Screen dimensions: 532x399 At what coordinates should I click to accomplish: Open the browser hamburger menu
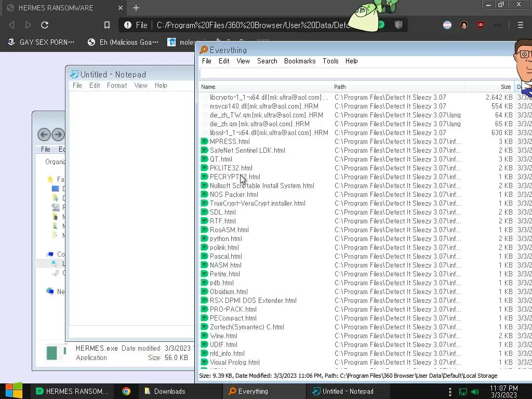[521, 25]
